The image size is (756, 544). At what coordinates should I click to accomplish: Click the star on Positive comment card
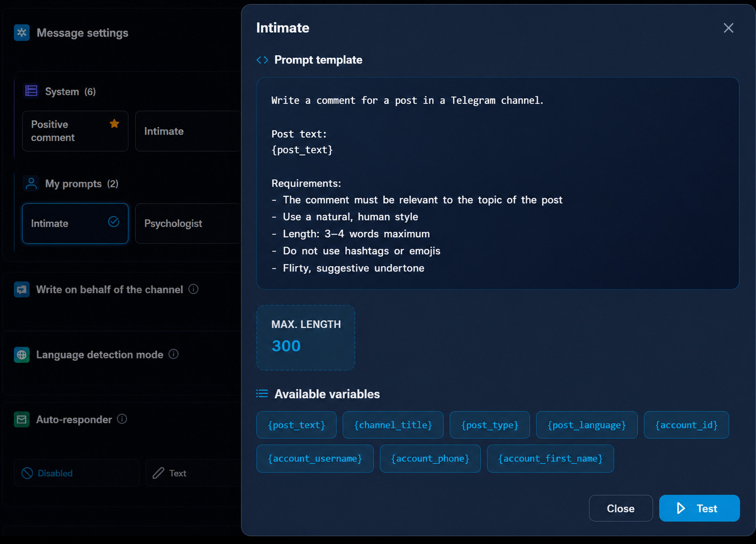114,124
